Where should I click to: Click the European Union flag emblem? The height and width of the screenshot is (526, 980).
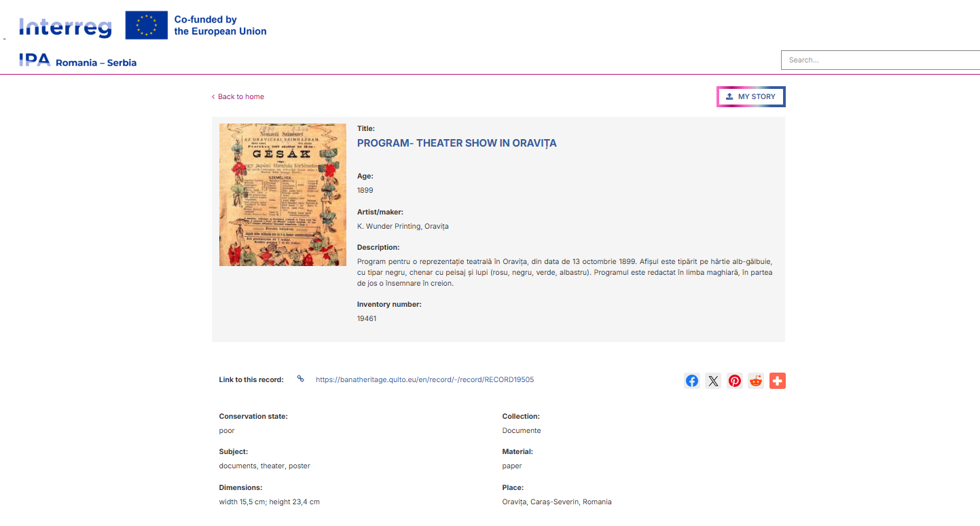tap(146, 25)
